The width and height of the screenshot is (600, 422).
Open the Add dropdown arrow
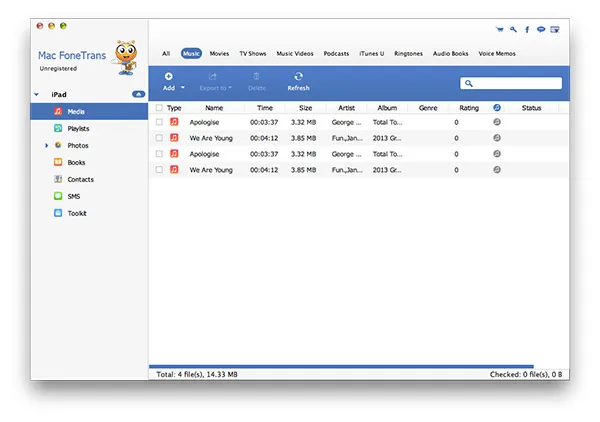pos(183,88)
